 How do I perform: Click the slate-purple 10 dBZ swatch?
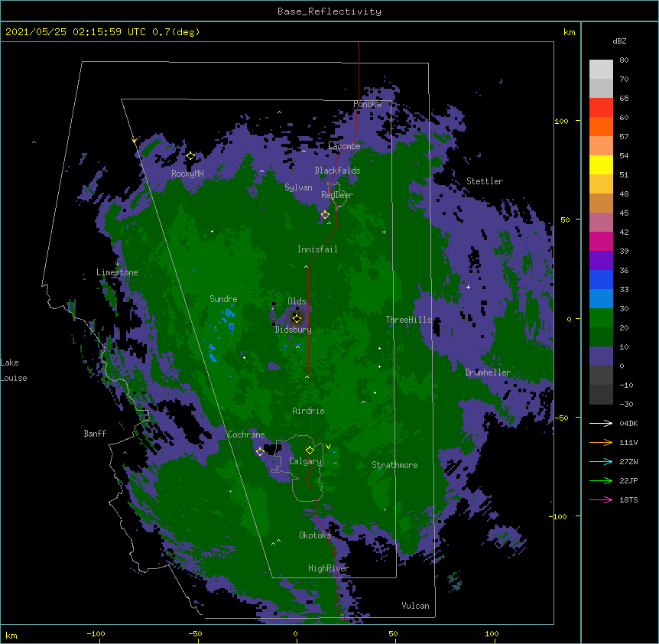[601, 356]
